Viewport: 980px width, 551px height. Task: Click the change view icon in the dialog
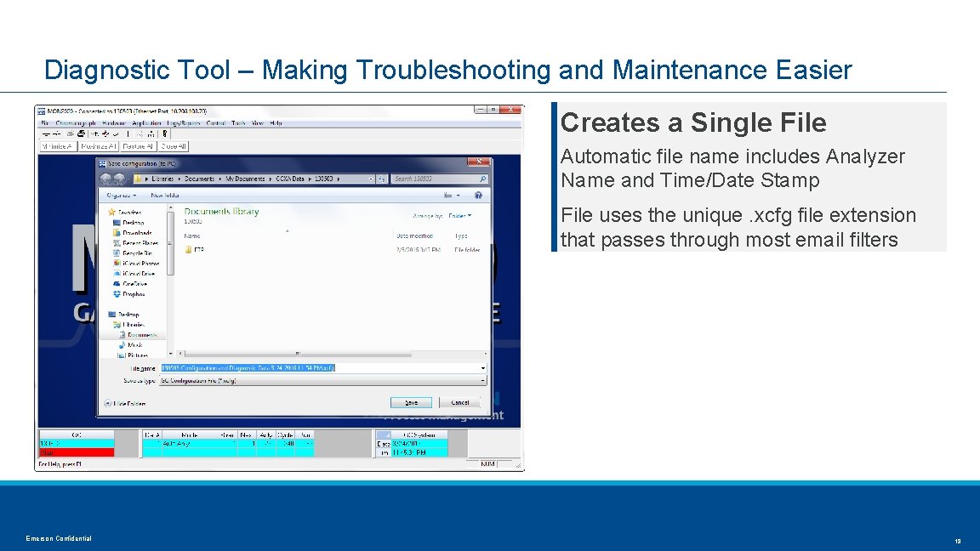[x=447, y=196]
